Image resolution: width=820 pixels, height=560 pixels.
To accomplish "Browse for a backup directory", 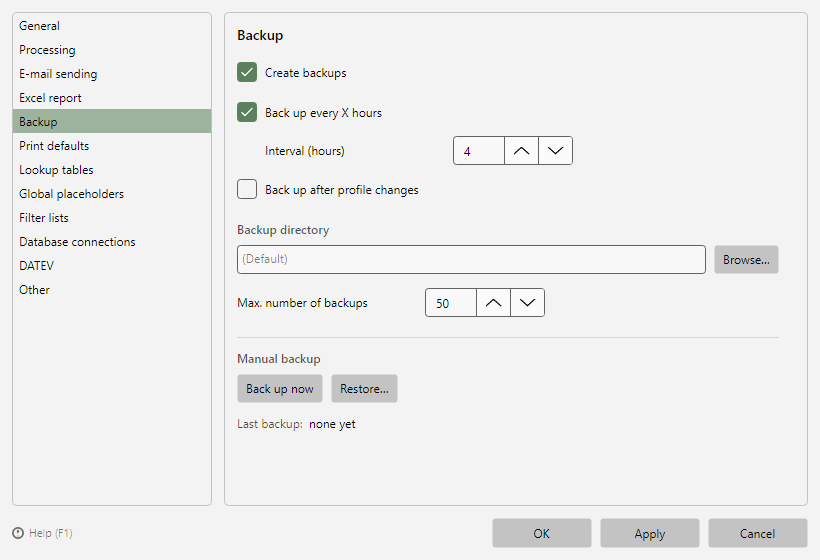I will coord(746,259).
